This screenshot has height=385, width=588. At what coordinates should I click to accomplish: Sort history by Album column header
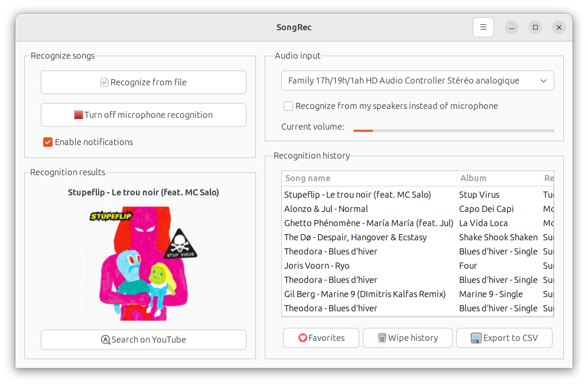point(473,178)
